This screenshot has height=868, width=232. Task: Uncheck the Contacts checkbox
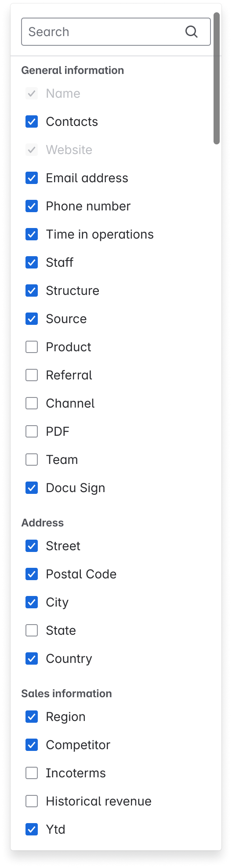[32, 121]
